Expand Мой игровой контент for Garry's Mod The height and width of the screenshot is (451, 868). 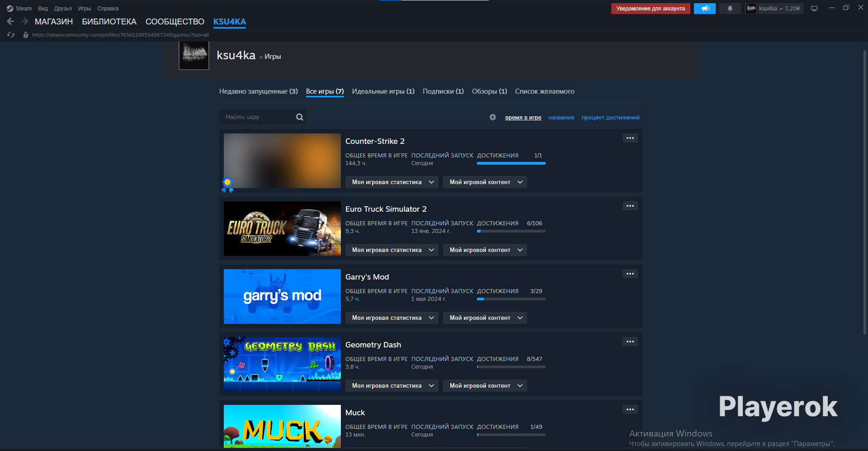tap(485, 318)
